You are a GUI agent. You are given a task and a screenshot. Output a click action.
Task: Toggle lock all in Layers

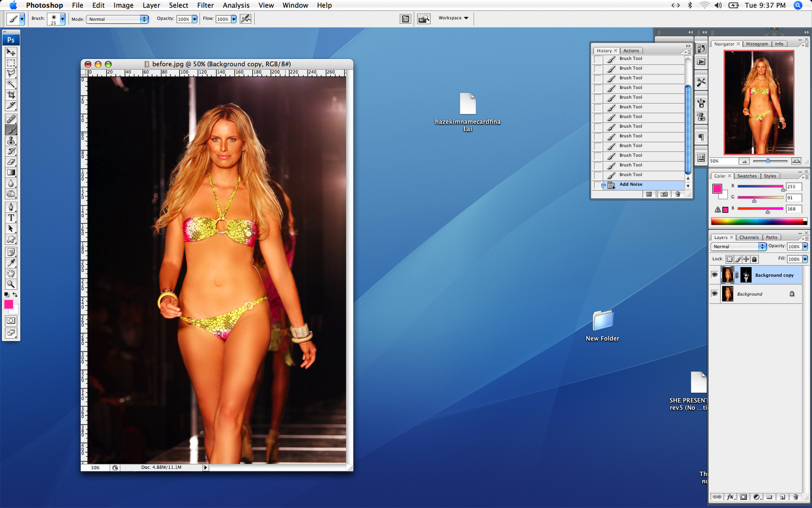(x=754, y=259)
